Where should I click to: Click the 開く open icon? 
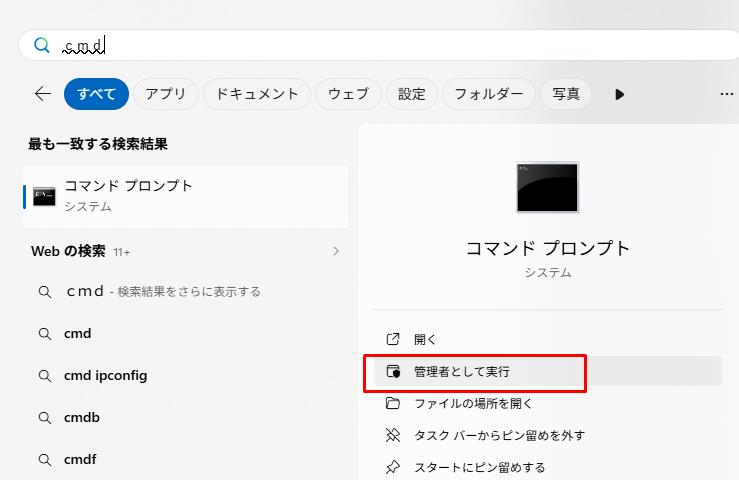coord(393,339)
